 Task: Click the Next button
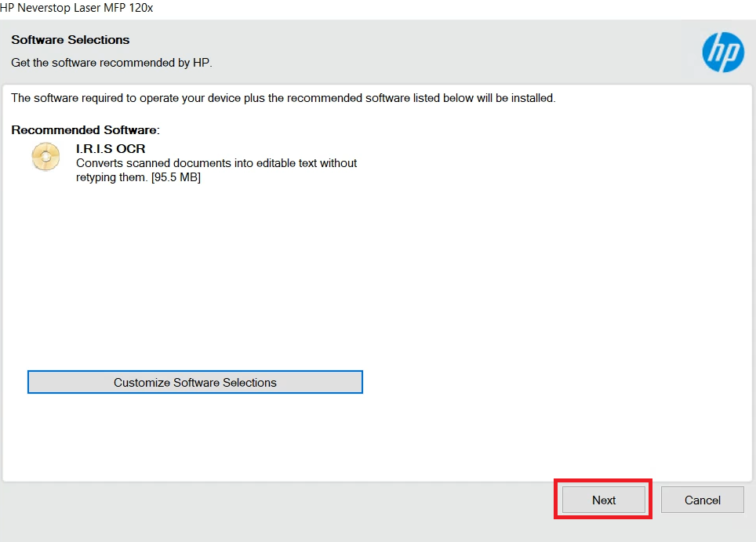604,500
